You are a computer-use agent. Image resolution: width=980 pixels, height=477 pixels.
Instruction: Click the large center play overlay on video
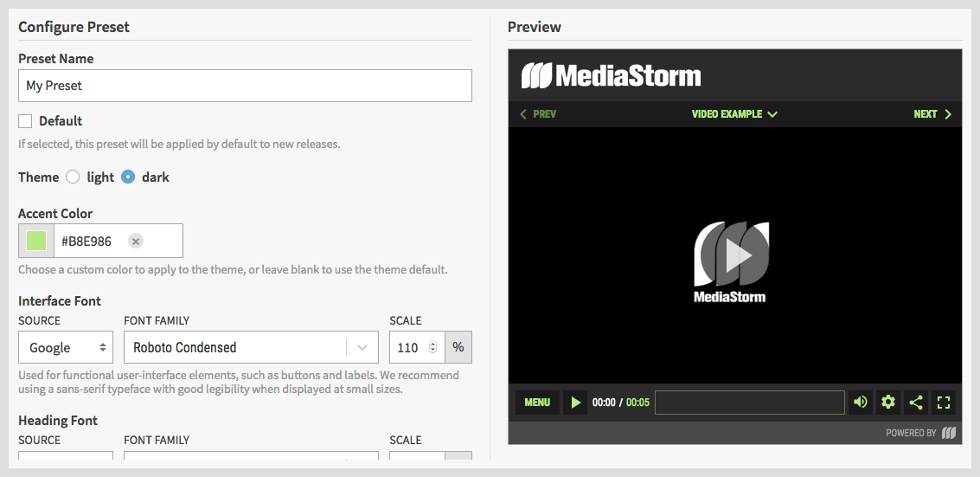735,255
